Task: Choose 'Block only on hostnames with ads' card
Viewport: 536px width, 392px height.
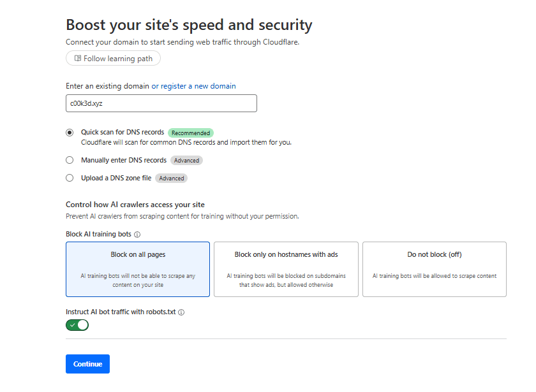Action: [286, 269]
